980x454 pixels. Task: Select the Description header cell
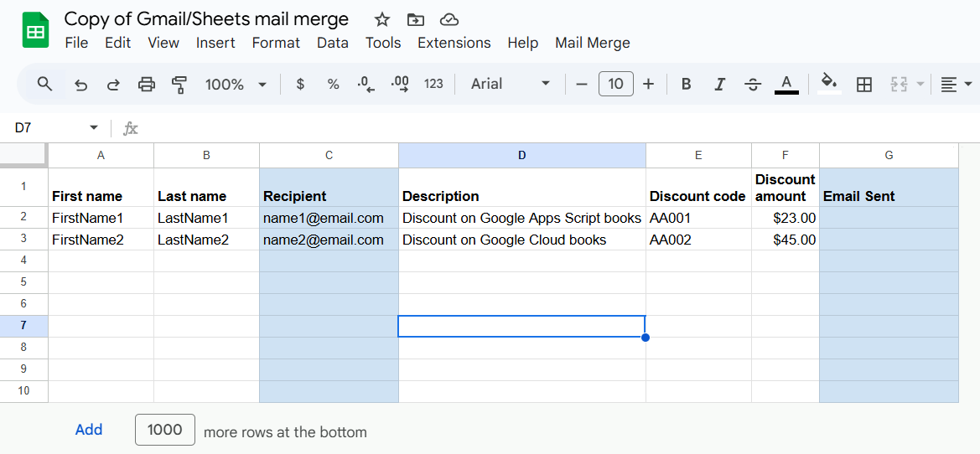click(x=522, y=188)
